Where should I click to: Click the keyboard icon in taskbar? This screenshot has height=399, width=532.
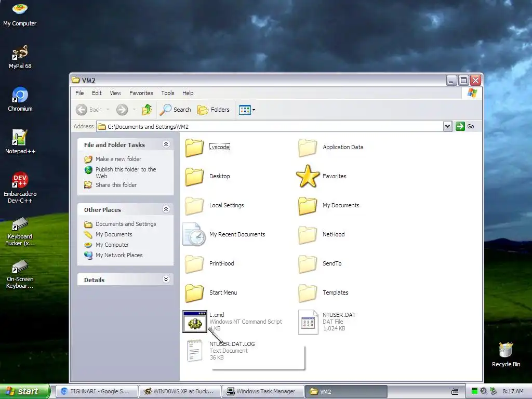pyautogui.click(x=455, y=392)
